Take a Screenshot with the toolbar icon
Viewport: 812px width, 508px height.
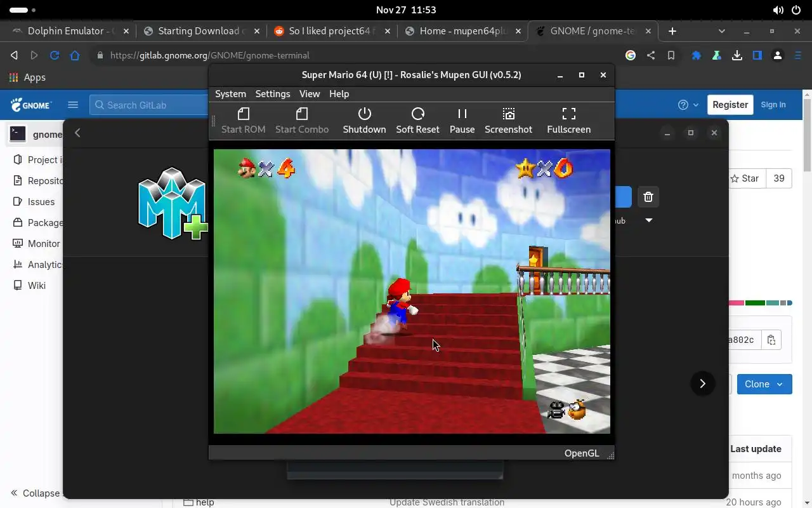pyautogui.click(x=508, y=114)
